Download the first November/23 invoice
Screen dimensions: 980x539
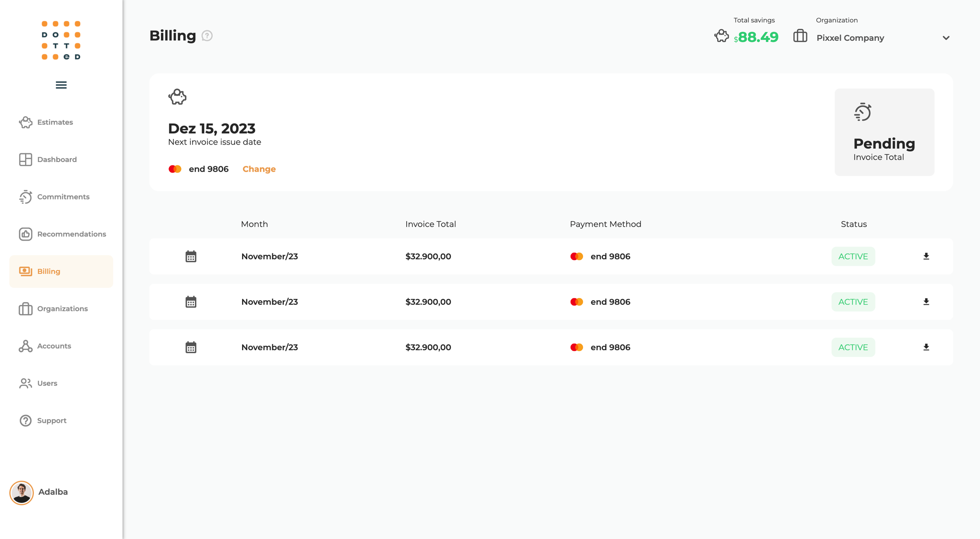(x=926, y=256)
